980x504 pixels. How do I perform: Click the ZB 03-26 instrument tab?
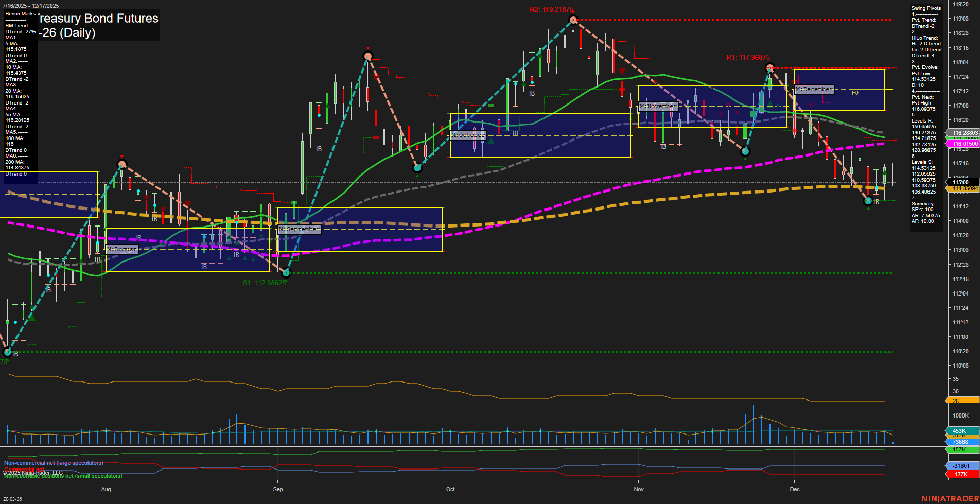(x=12, y=499)
